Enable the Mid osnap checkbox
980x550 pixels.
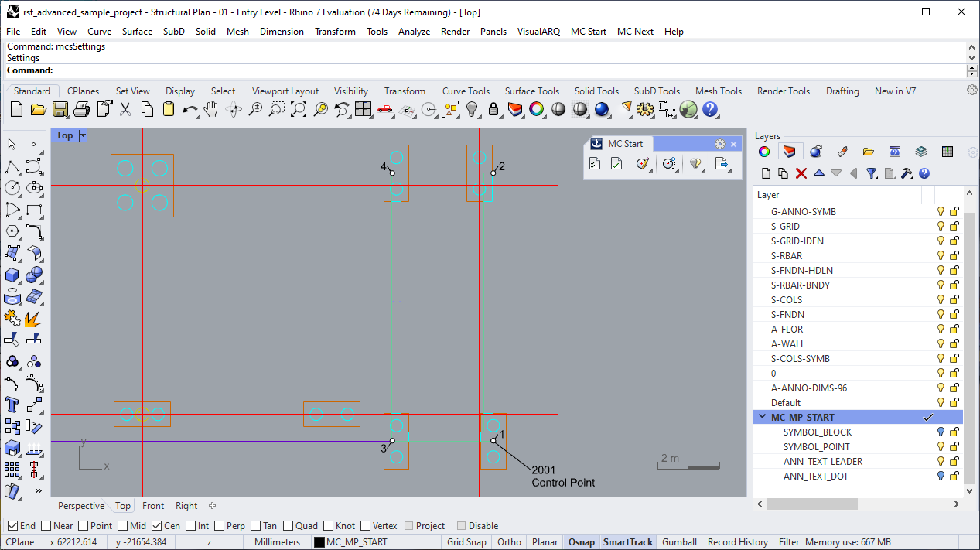tap(123, 526)
